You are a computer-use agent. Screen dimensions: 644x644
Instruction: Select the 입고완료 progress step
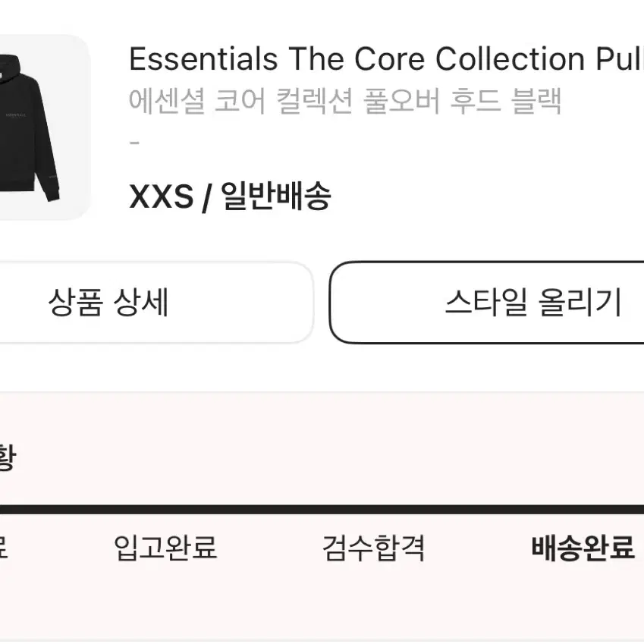click(165, 548)
